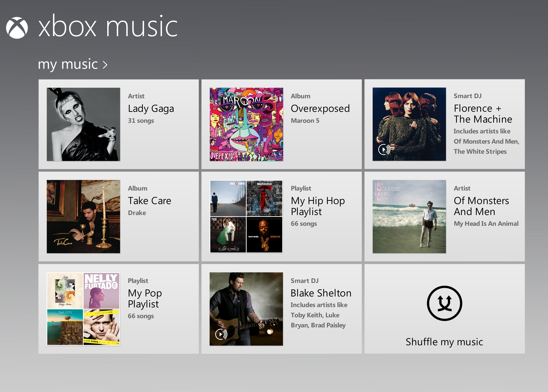
Task: Open Take Care album cover
Action: (x=83, y=217)
